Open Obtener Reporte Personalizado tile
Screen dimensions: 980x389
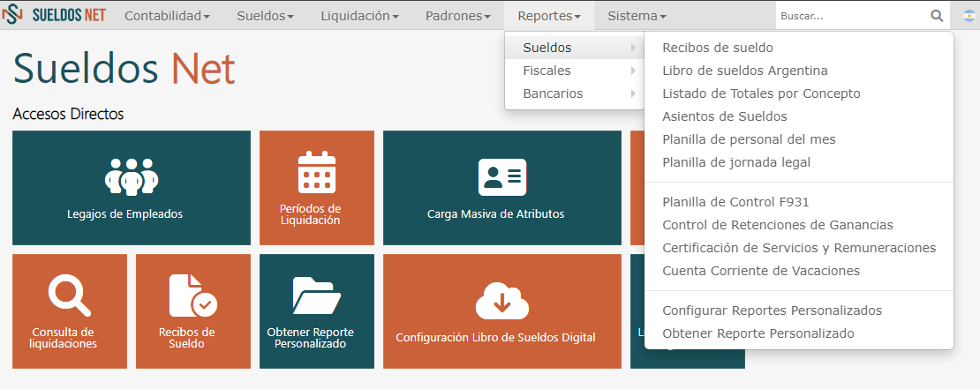pos(317,311)
